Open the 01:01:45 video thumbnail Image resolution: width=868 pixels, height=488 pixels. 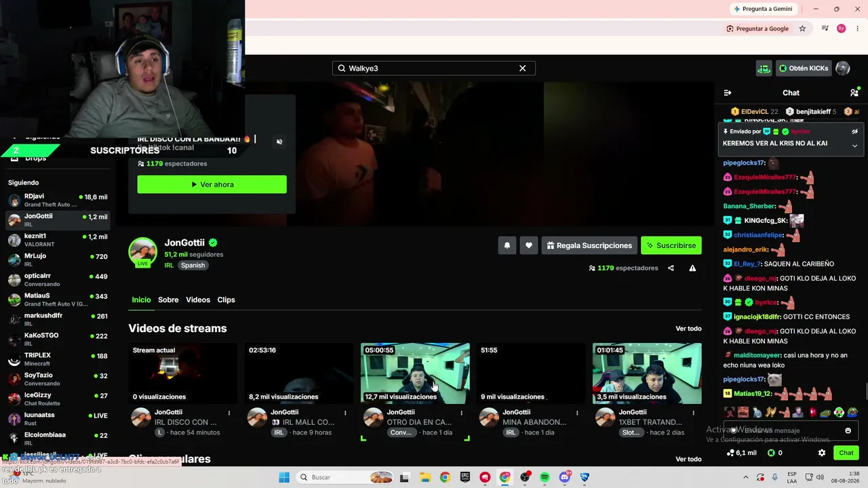pos(647,373)
